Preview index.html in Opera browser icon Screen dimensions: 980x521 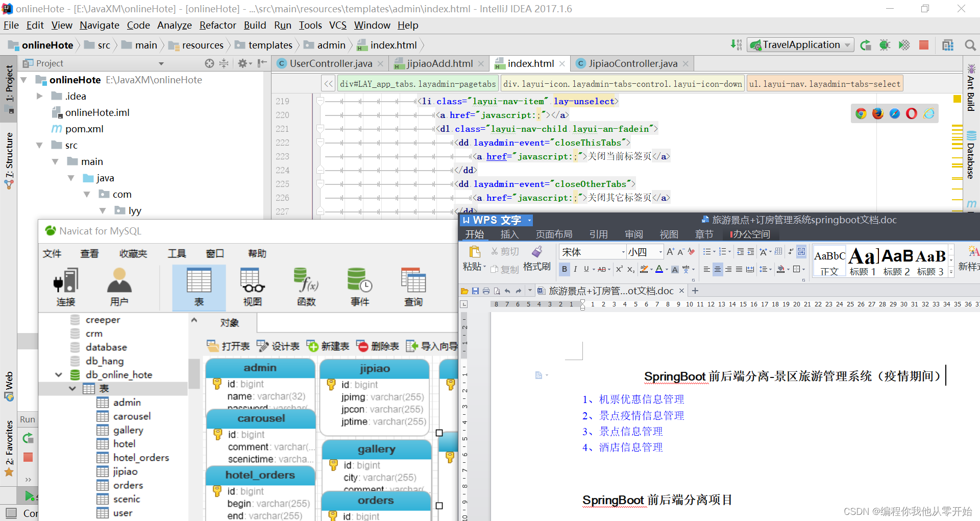point(912,113)
